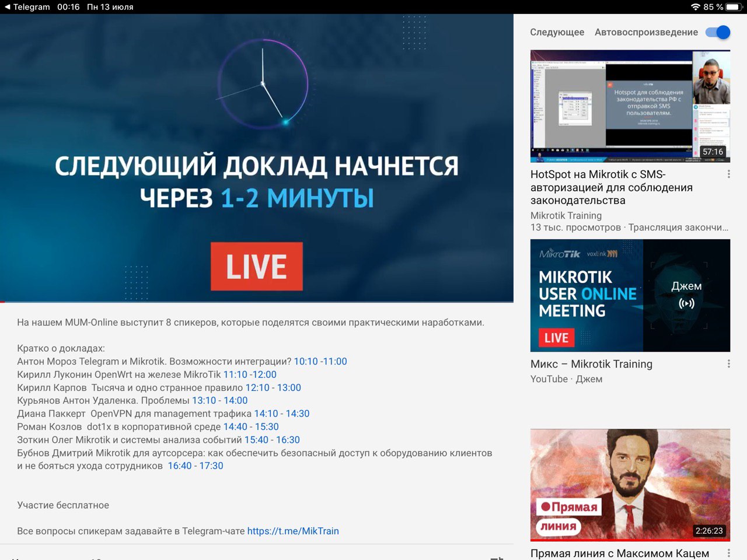
Task: Tap the '13 тыс. просмотров' stats line
Action: [x=629, y=228]
